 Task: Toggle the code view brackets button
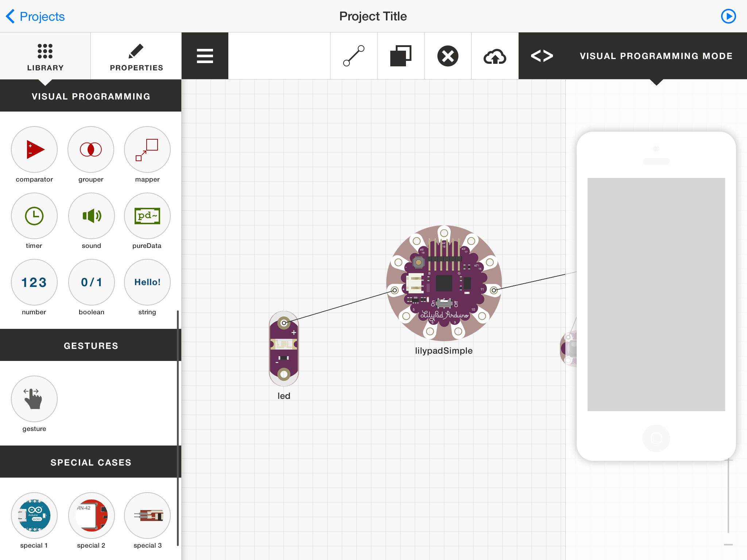pyautogui.click(x=542, y=56)
